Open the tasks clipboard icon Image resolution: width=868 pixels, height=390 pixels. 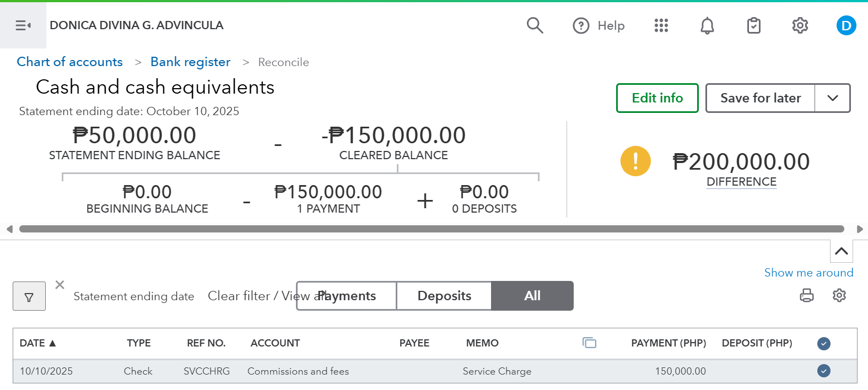coord(753,25)
